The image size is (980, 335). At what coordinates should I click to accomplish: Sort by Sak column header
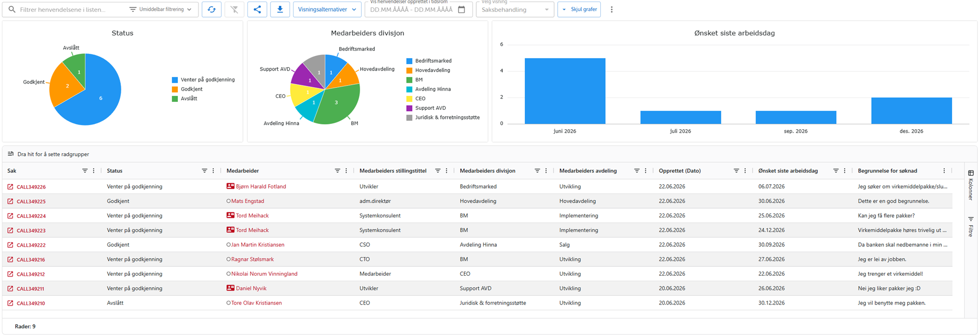(12, 171)
